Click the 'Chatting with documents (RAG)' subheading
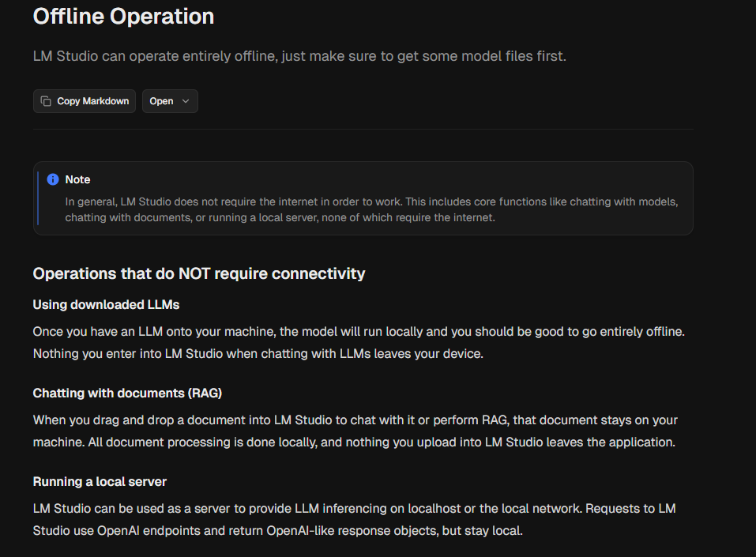This screenshot has height=557, width=756. click(x=127, y=393)
